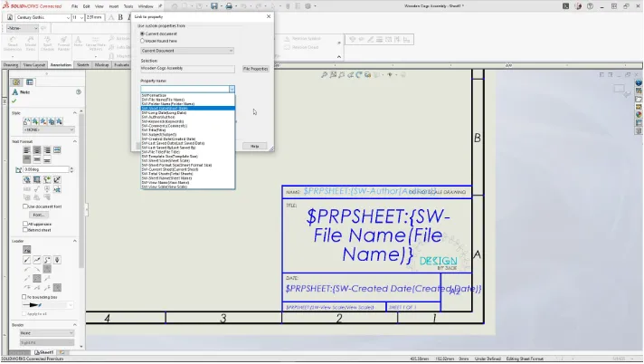Collapse the Leader section
The image size is (644, 364).
point(75,241)
